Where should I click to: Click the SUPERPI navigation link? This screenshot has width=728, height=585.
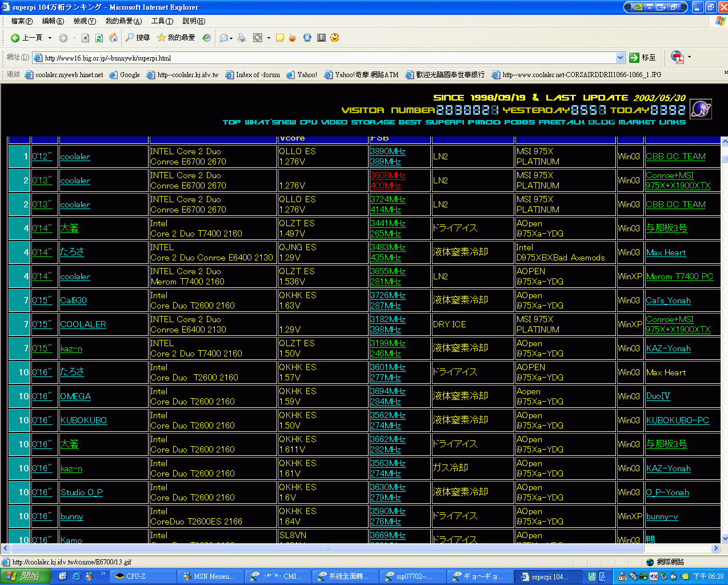point(445,122)
